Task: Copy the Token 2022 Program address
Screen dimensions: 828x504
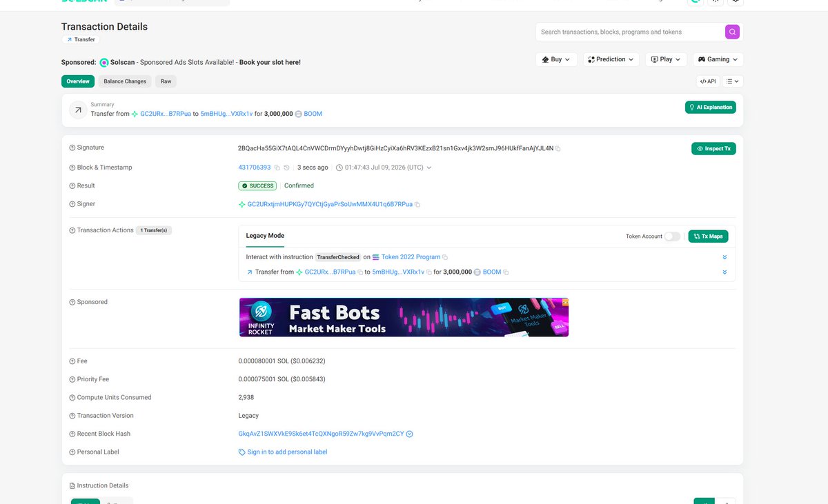Action: (x=445, y=257)
